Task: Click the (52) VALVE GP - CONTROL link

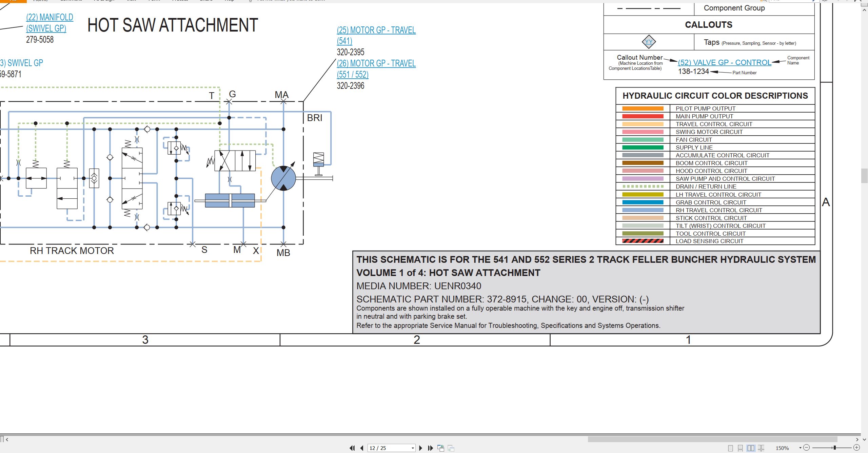Action: click(x=725, y=62)
